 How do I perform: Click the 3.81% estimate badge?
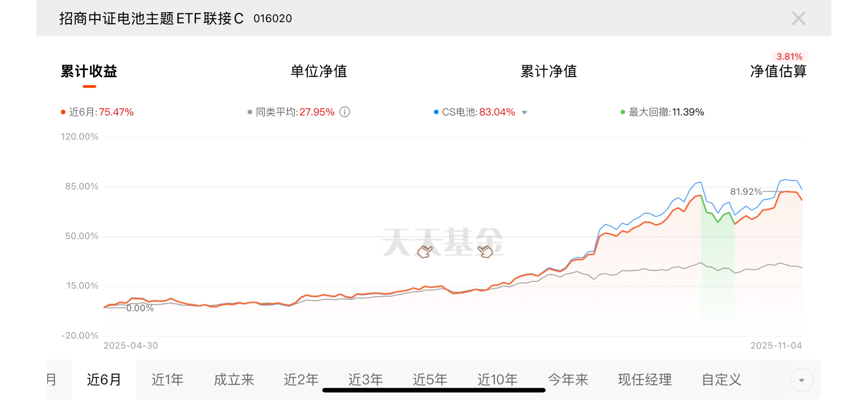click(x=789, y=56)
